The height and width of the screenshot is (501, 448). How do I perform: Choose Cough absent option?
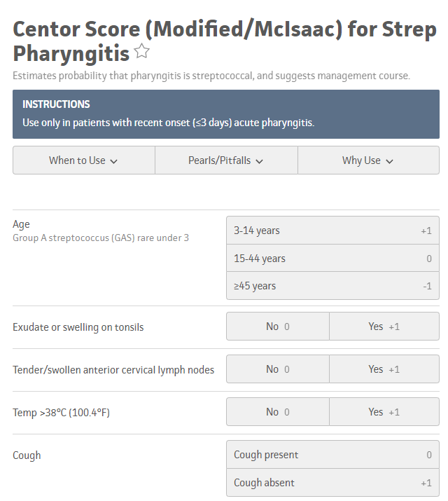click(x=332, y=483)
